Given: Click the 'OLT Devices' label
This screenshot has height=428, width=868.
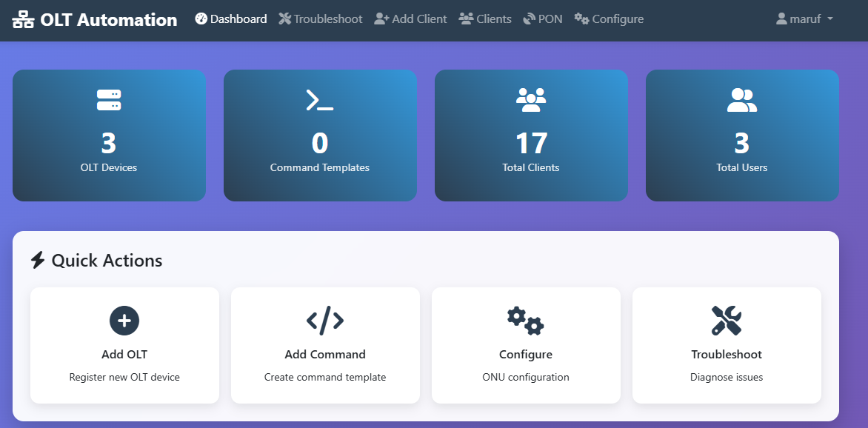Looking at the screenshot, I should coord(108,168).
